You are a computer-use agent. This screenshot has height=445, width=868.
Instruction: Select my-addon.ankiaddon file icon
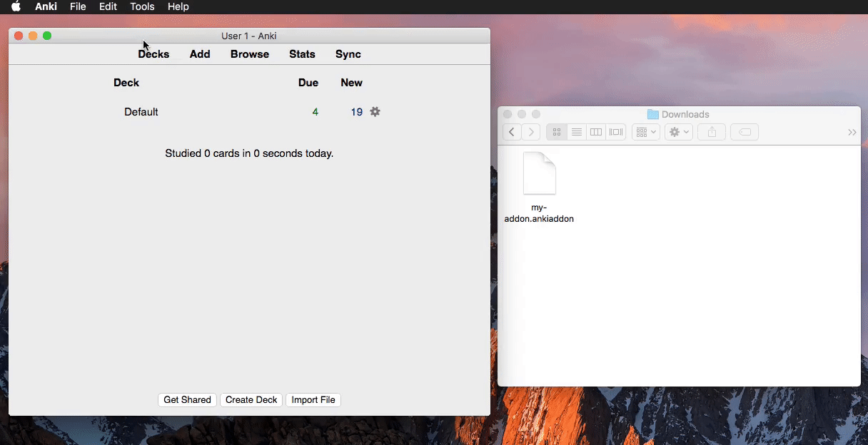click(540, 173)
